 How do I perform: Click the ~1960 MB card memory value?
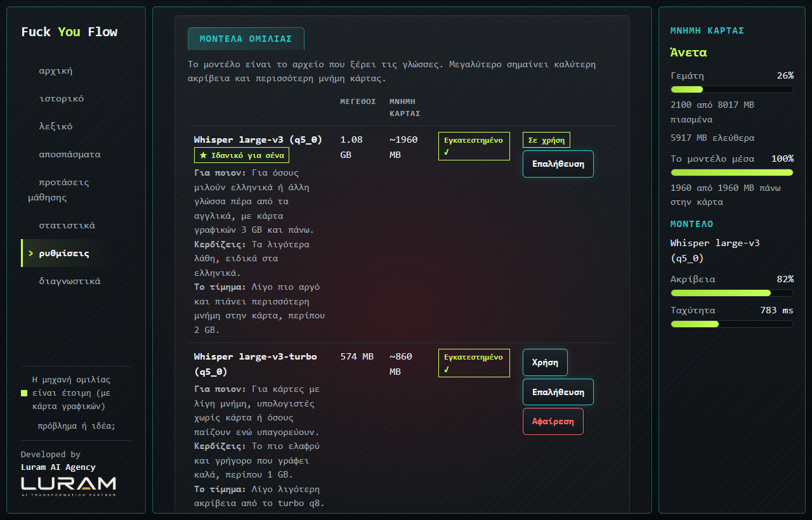coord(403,147)
